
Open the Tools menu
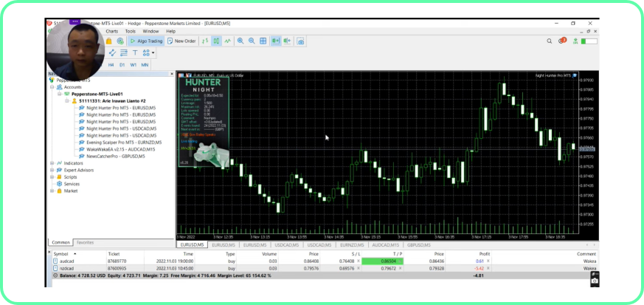coord(130,31)
